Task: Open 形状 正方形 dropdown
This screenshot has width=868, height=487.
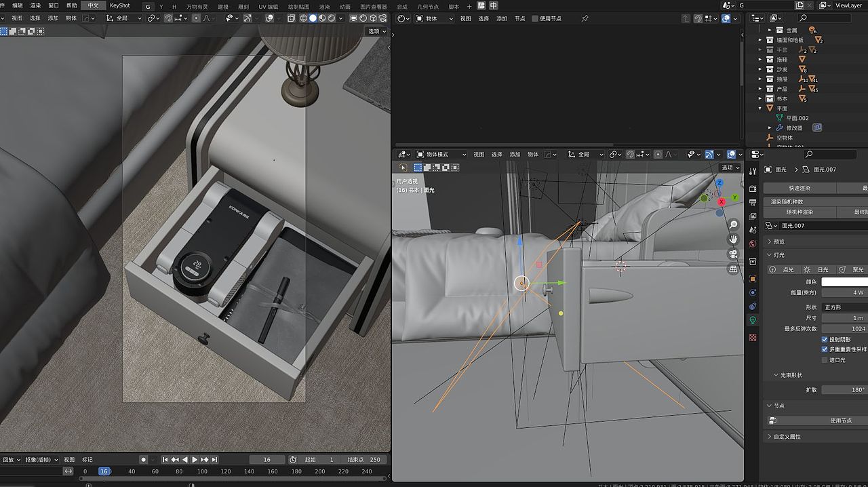Action: 845,307
